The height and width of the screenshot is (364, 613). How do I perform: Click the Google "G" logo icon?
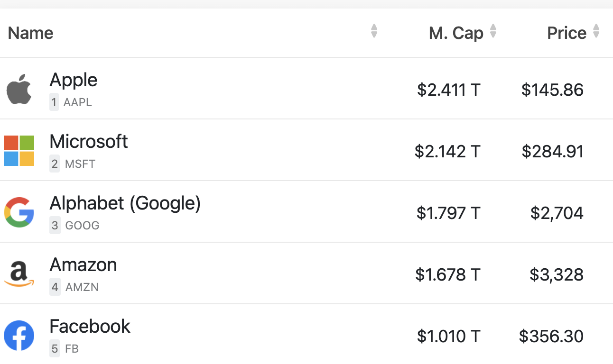19,212
